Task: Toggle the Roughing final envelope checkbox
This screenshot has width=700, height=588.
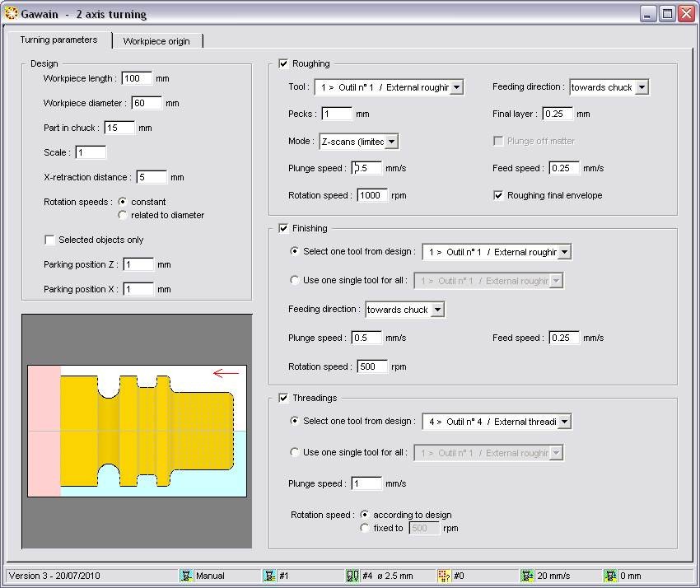Action: [498, 195]
